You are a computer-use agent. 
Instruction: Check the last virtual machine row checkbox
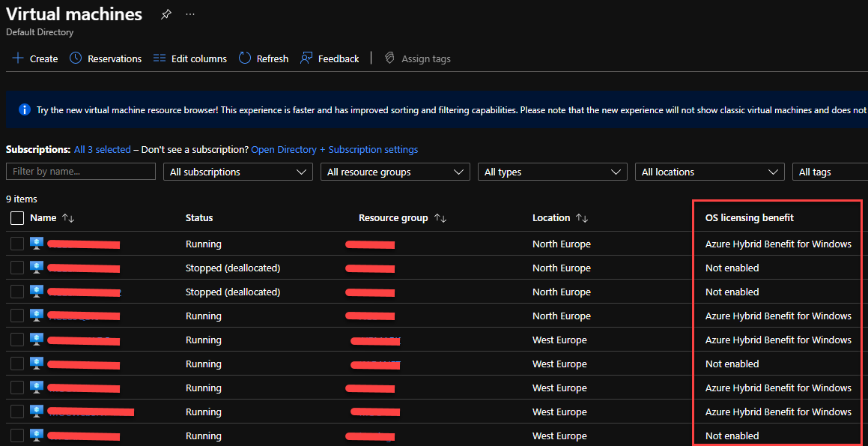click(x=17, y=436)
